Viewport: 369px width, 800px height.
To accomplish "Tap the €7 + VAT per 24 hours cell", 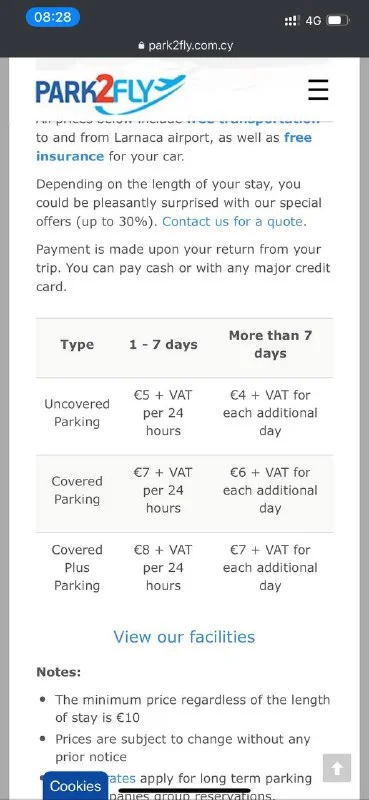I will click(163, 490).
